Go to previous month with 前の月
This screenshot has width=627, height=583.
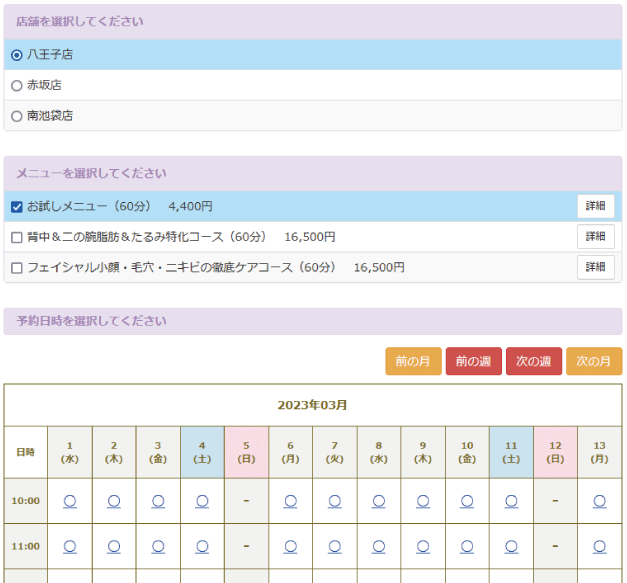413,361
